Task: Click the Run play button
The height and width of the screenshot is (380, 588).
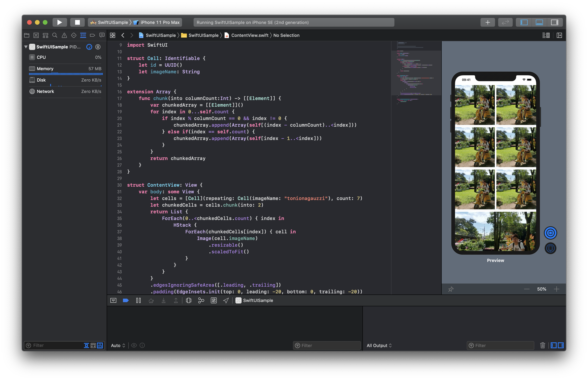Action: pyautogui.click(x=59, y=23)
